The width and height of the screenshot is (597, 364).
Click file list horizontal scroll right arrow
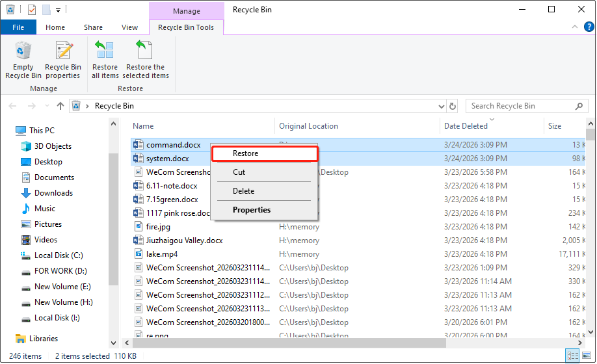(580, 343)
